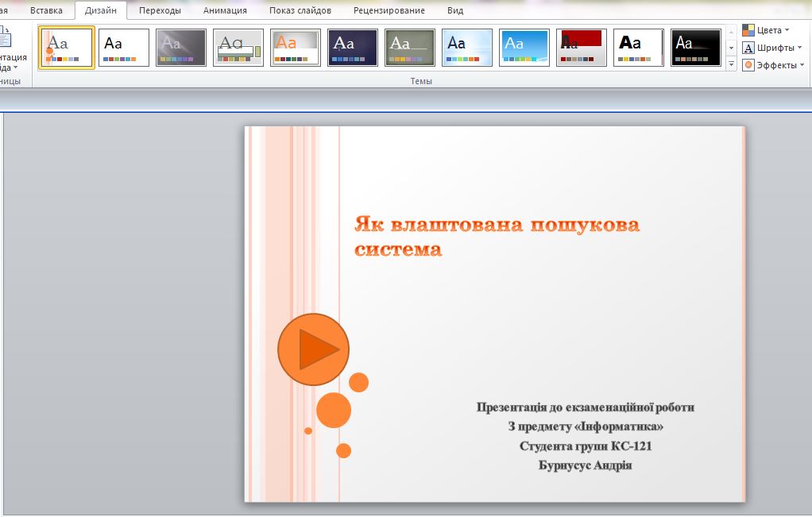This screenshot has height=517, width=812.
Task: Click the Эффекты orange circle icon
Action: pyautogui.click(x=748, y=65)
